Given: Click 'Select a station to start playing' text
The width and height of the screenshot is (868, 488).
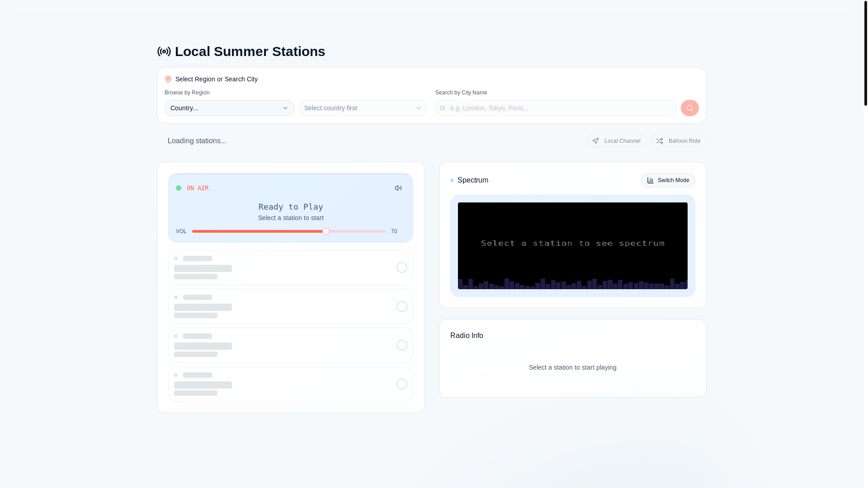Looking at the screenshot, I should pyautogui.click(x=573, y=367).
